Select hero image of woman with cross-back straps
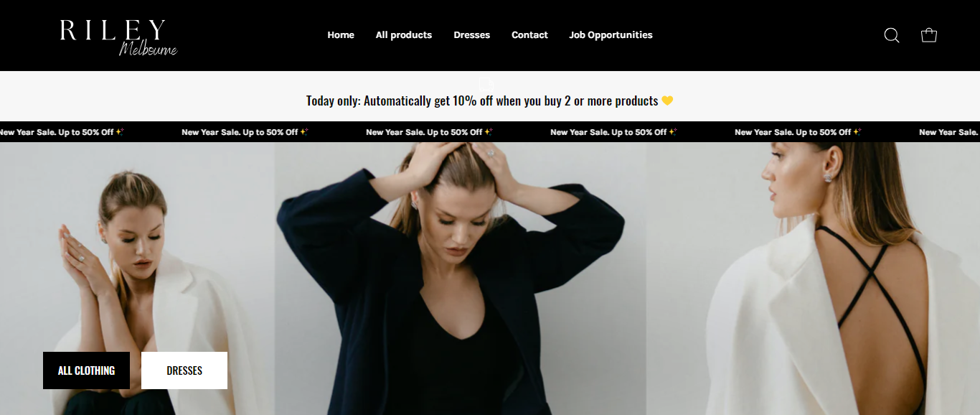Viewport: 980px width, 415px height. click(x=813, y=279)
